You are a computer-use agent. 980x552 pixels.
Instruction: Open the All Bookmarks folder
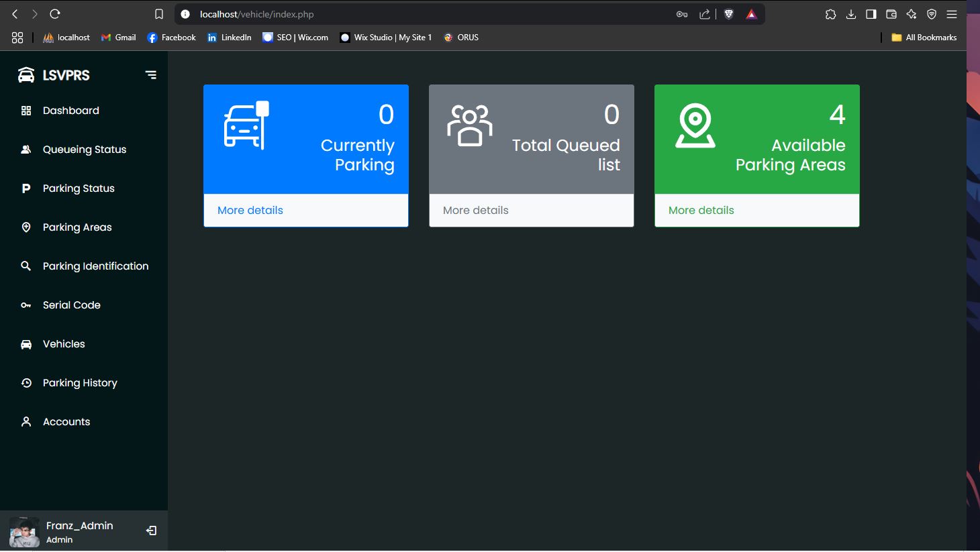(924, 38)
